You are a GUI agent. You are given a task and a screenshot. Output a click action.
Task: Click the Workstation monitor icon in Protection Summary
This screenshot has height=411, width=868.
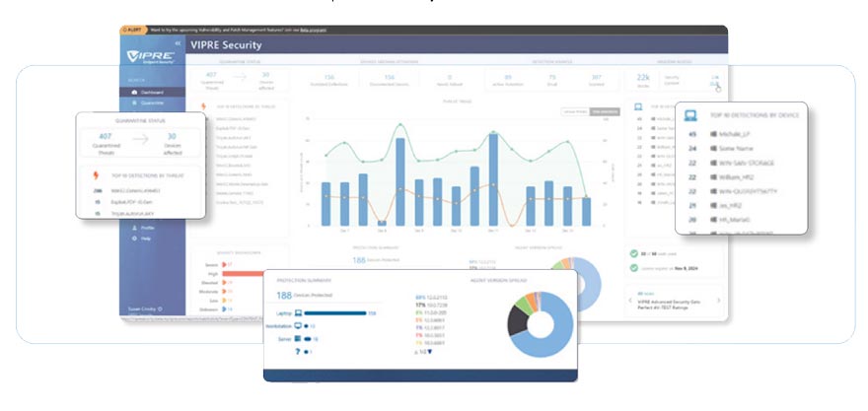(298, 326)
